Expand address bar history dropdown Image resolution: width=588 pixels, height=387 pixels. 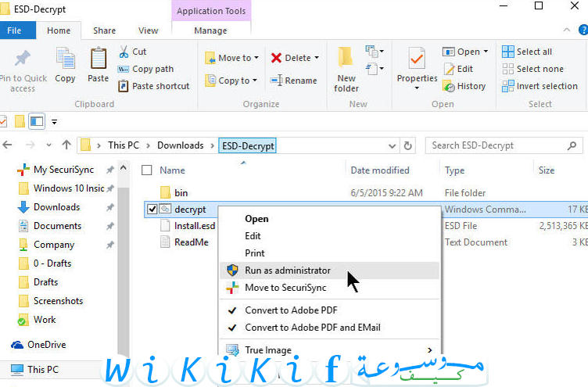coord(393,146)
